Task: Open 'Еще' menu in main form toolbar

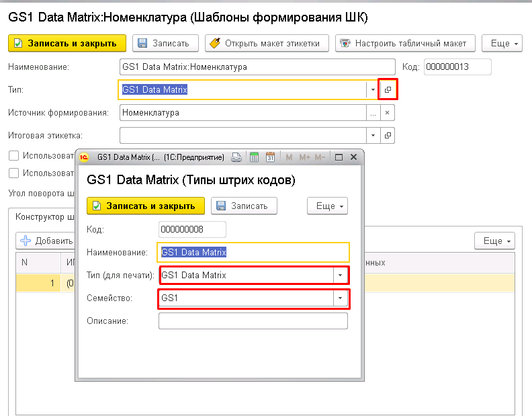Action: [502, 43]
